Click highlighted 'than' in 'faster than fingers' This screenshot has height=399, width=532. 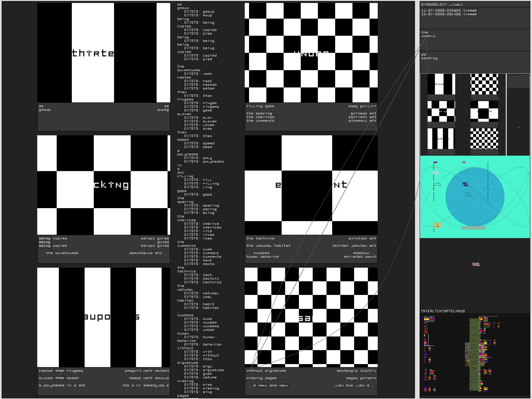(60, 371)
